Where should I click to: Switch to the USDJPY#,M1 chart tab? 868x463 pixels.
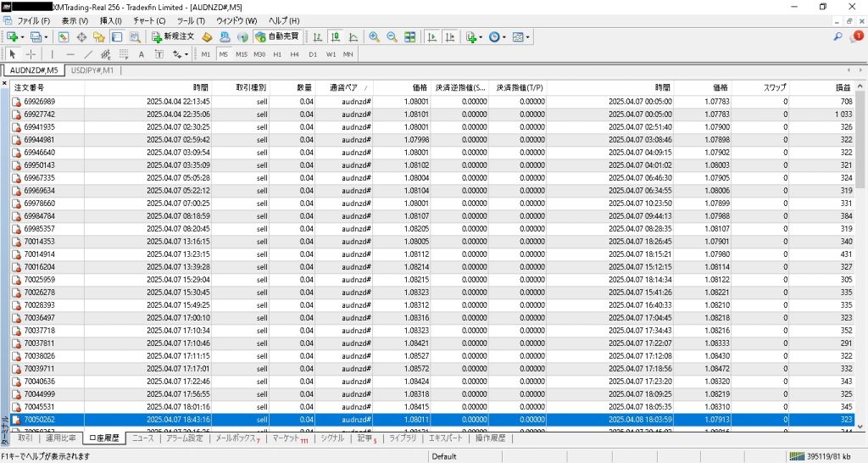click(x=92, y=70)
